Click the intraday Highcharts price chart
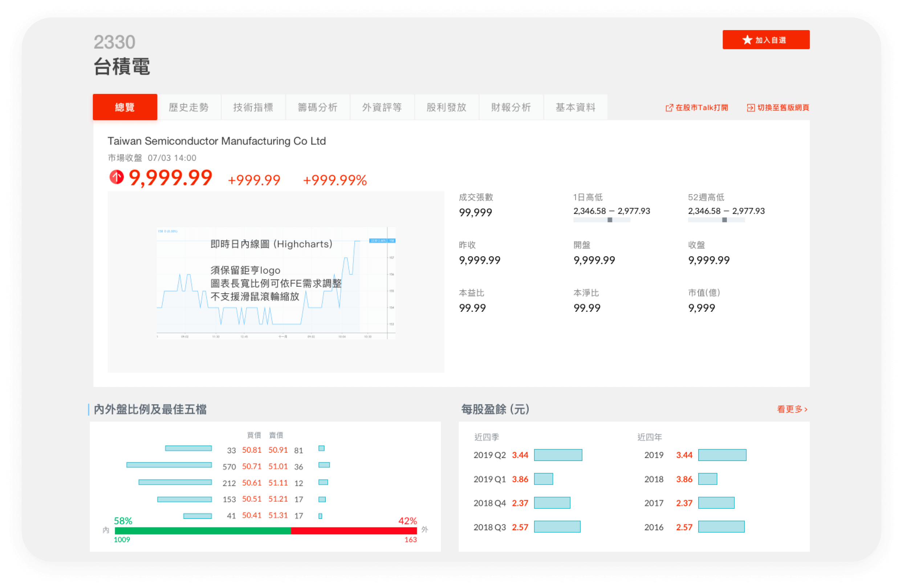This screenshot has width=903, height=588. (x=276, y=283)
